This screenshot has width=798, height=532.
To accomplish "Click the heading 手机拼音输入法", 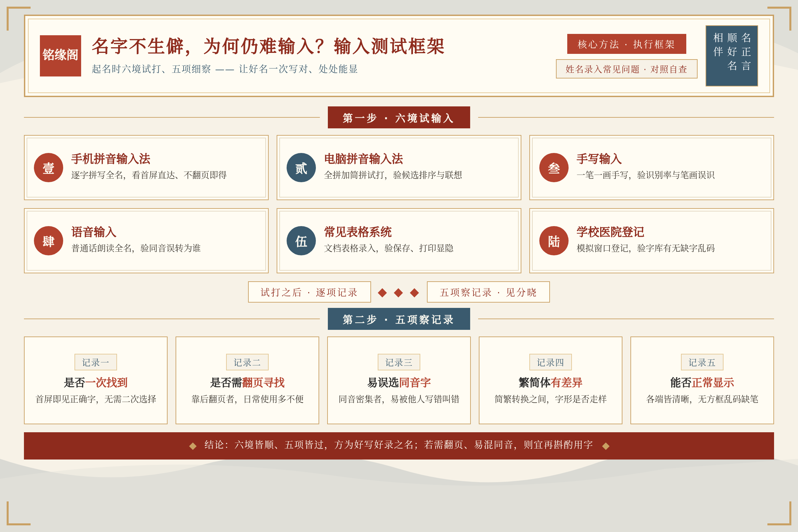I will coord(111,159).
